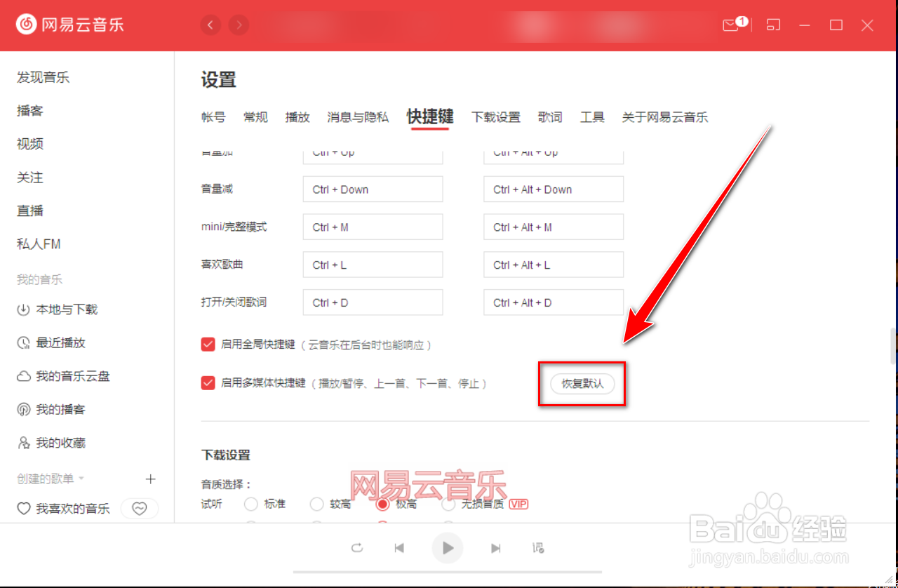The image size is (898, 588).
Task: Switch to mini mode via title bar icon
Action: click(773, 25)
